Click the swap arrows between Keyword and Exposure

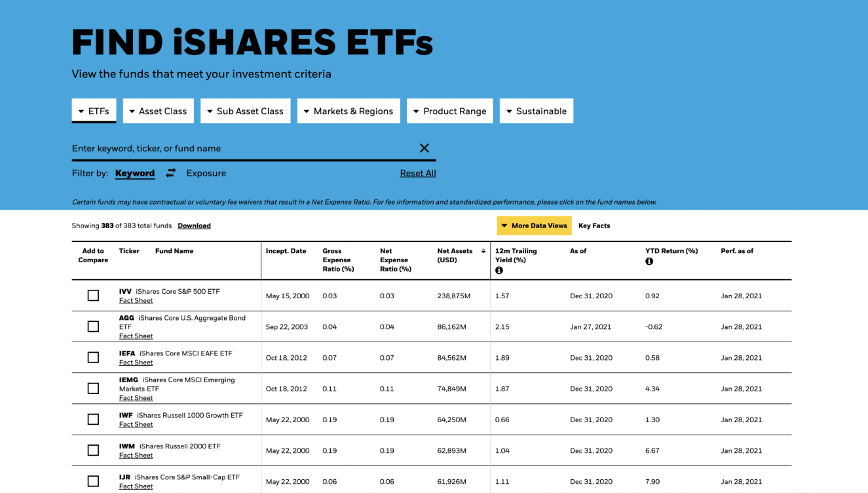pos(171,173)
